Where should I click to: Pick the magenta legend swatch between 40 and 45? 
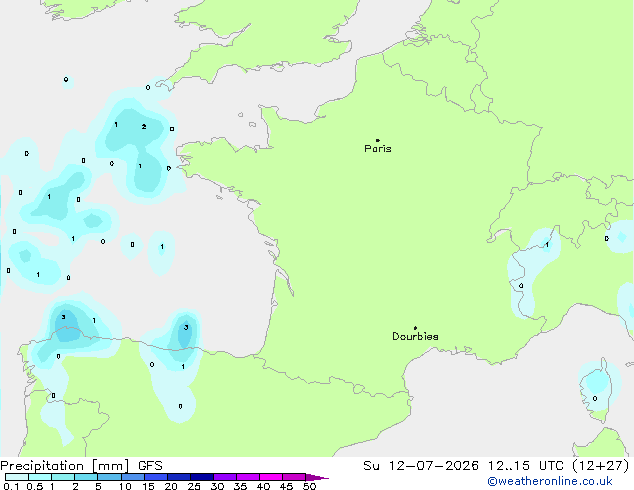(x=271, y=477)
